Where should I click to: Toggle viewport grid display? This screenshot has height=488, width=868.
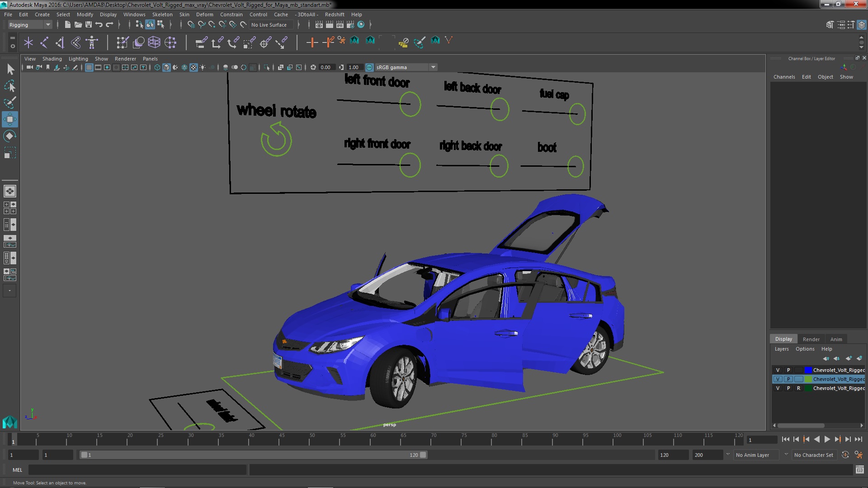click(x=89, y=67)
